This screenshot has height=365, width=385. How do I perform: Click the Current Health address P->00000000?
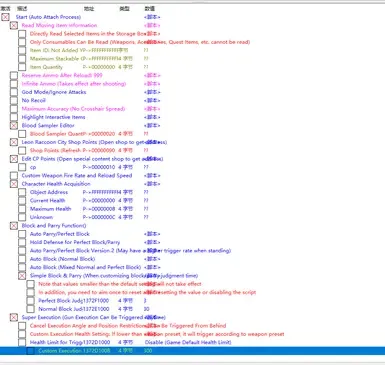pos(99,200)
